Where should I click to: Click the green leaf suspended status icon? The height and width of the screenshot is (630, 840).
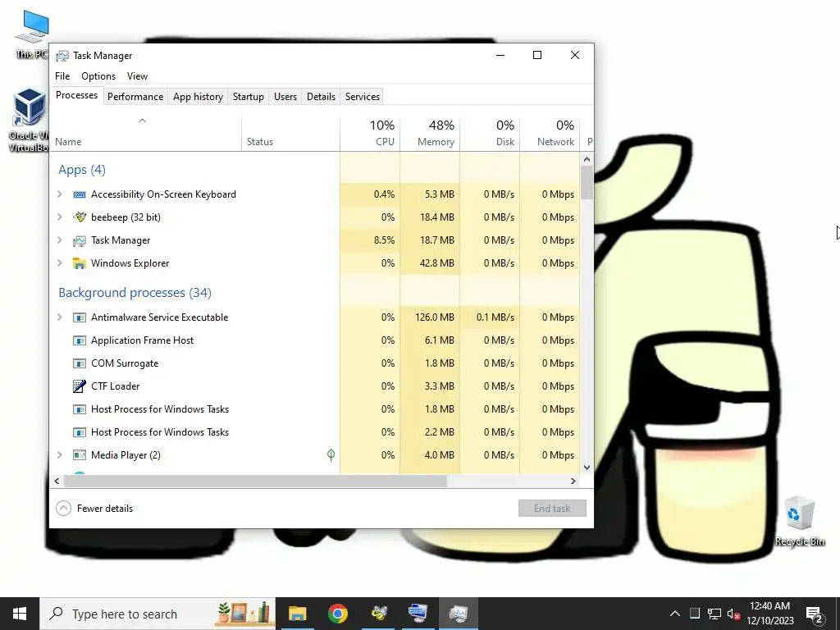[331, 455]
